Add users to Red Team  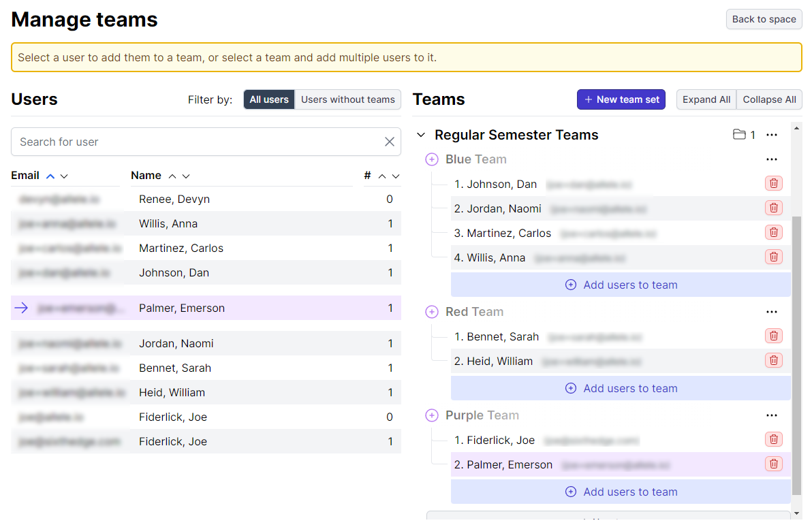[x=621, y=388]
